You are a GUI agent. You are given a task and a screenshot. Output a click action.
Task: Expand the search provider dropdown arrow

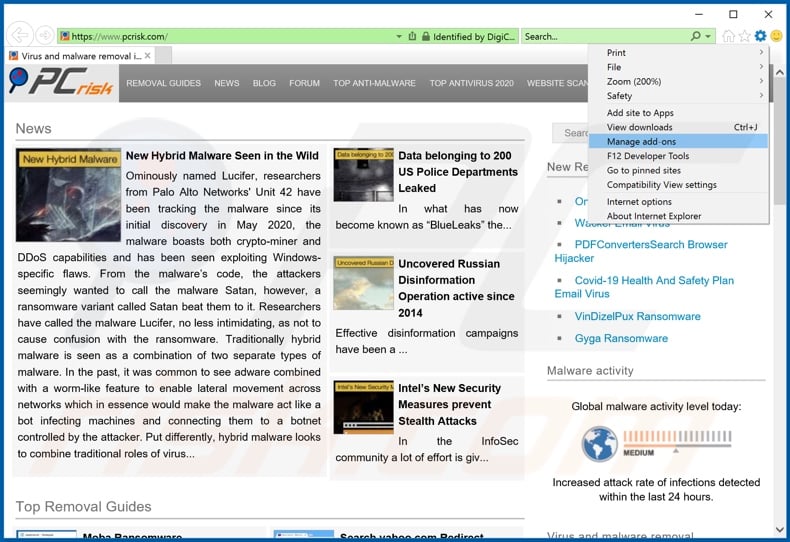[708, 36]
